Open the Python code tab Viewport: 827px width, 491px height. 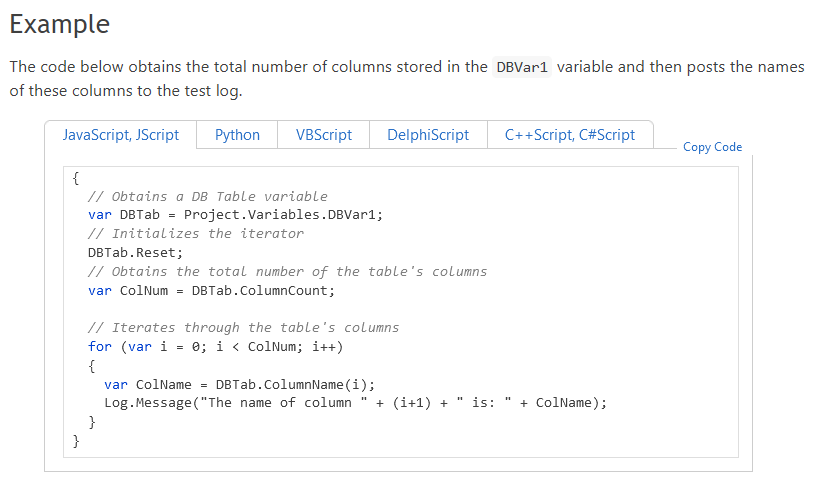[237, 135]
